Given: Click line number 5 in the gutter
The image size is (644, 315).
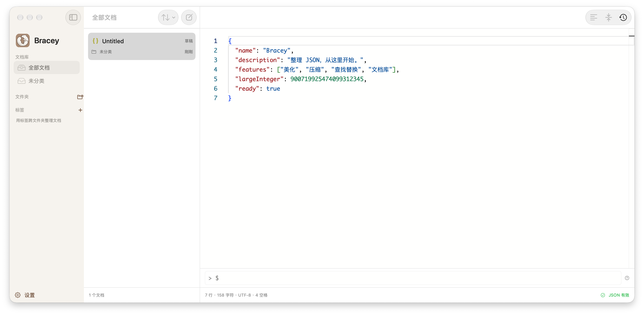Looking at the screenshot, I should click(216, 79).
